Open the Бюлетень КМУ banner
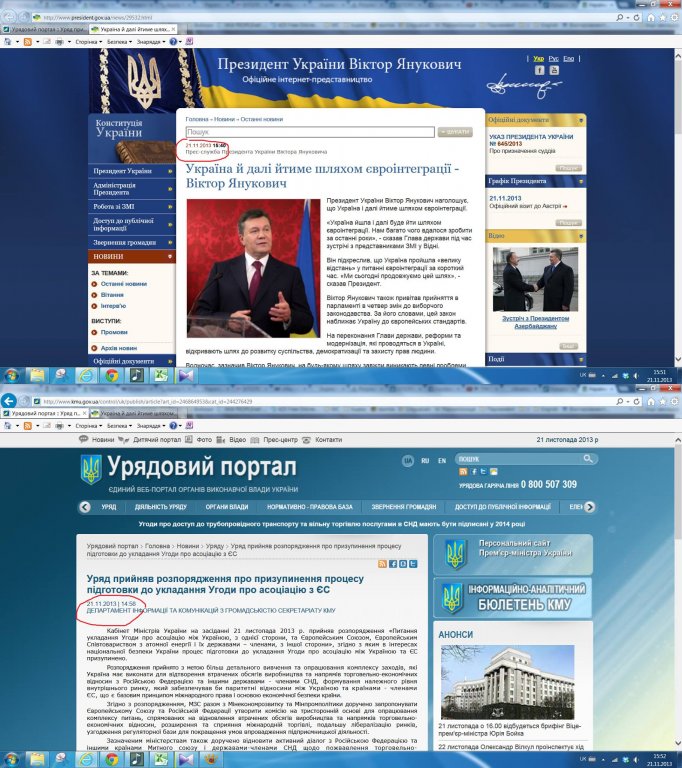 (513, 598)
